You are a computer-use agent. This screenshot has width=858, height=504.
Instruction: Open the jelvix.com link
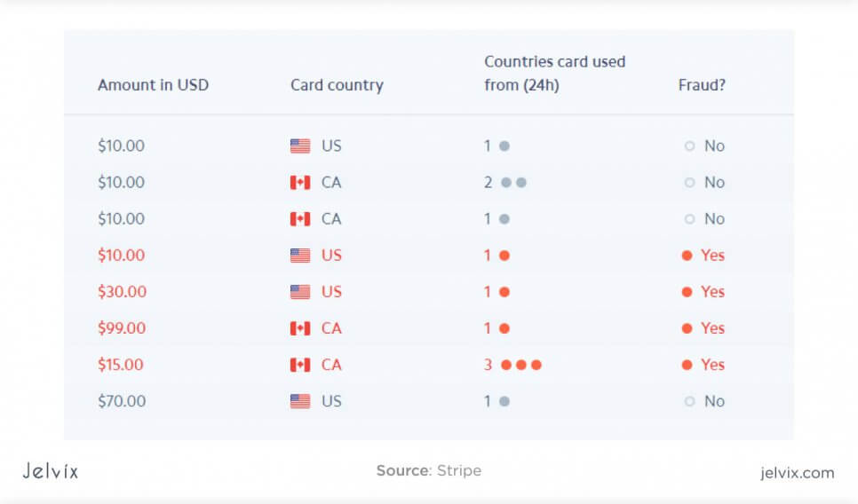[798, 473]
